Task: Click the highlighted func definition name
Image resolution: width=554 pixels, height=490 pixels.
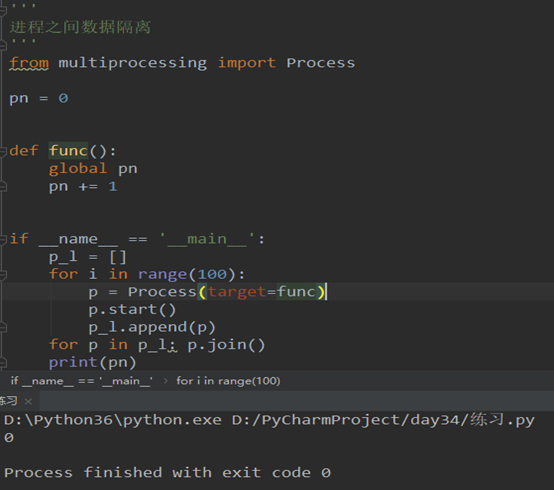Action: 68,151
